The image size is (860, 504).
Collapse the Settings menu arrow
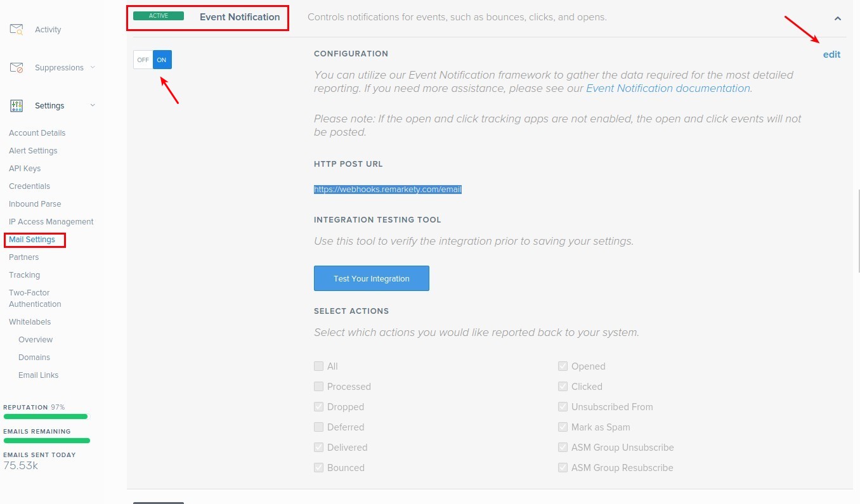click(93, 105)
